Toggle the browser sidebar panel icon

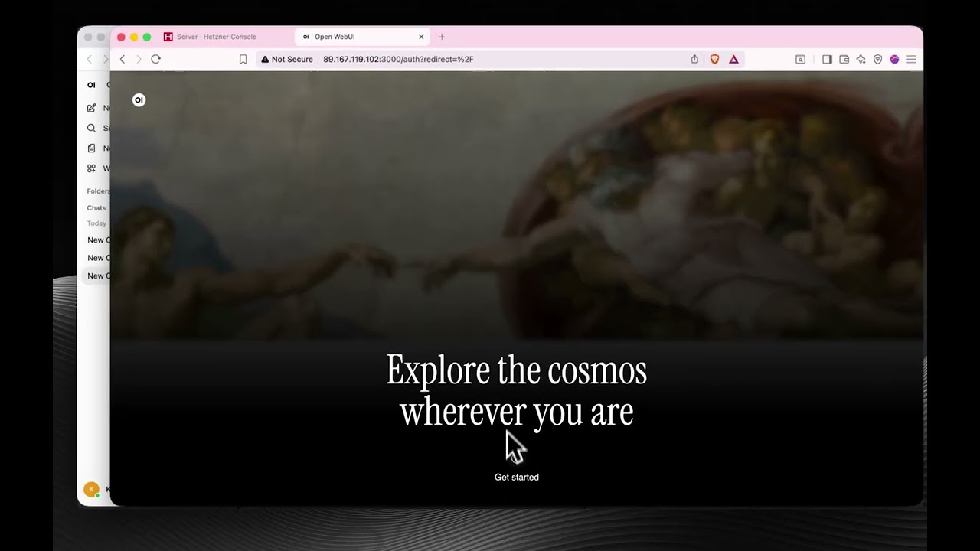pyautogui.click(x=827, y=59)
